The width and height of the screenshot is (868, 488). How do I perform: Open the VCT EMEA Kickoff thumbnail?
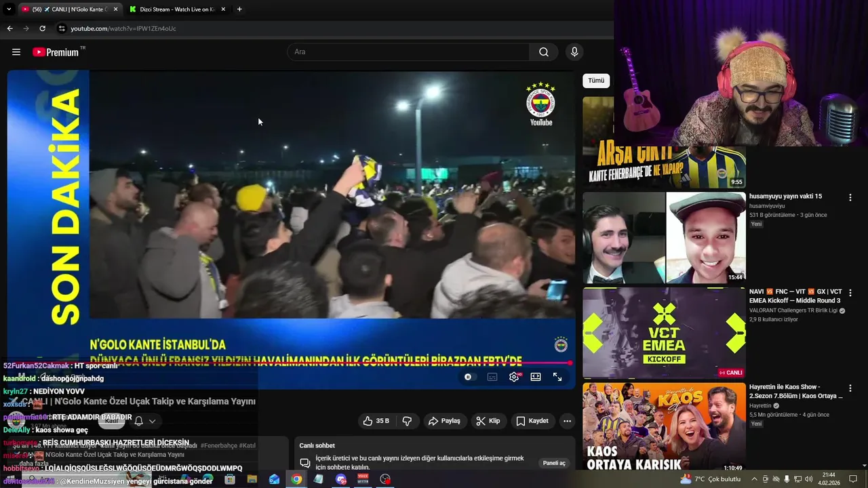[x=664, y=333]
